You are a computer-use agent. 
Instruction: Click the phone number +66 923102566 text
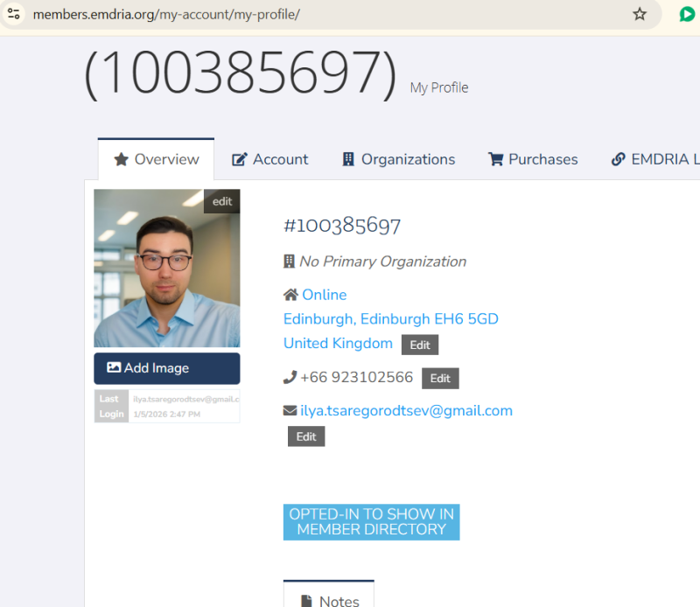(357, 377)
